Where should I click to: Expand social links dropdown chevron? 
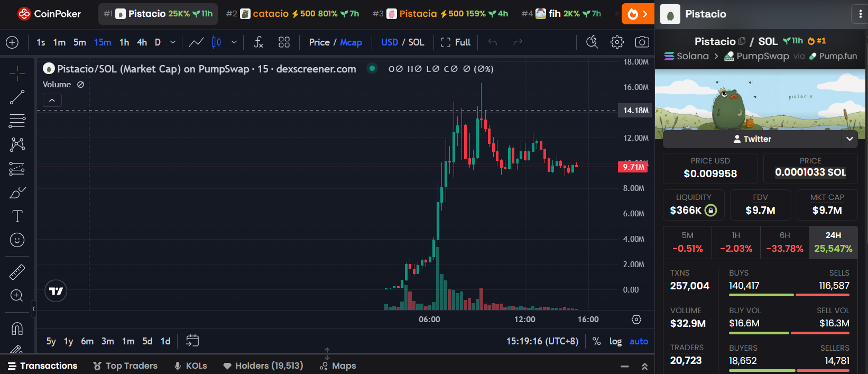pyautogui.click(x=849, y=139)
